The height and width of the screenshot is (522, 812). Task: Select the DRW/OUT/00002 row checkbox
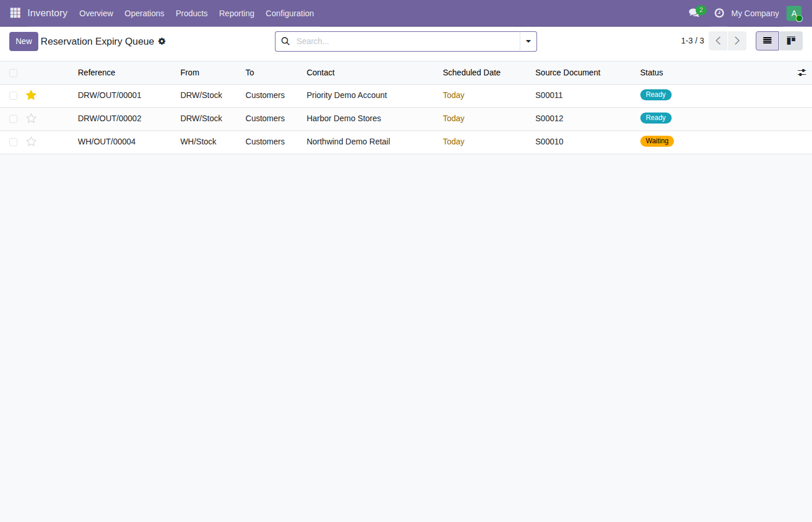pyautogui.click(x=13, y=119)
